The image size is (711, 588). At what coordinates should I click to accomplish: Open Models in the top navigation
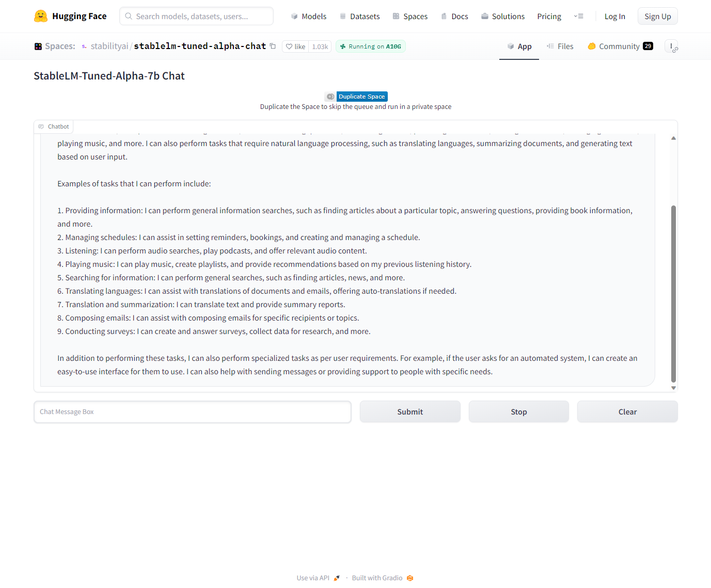(309, 17)
